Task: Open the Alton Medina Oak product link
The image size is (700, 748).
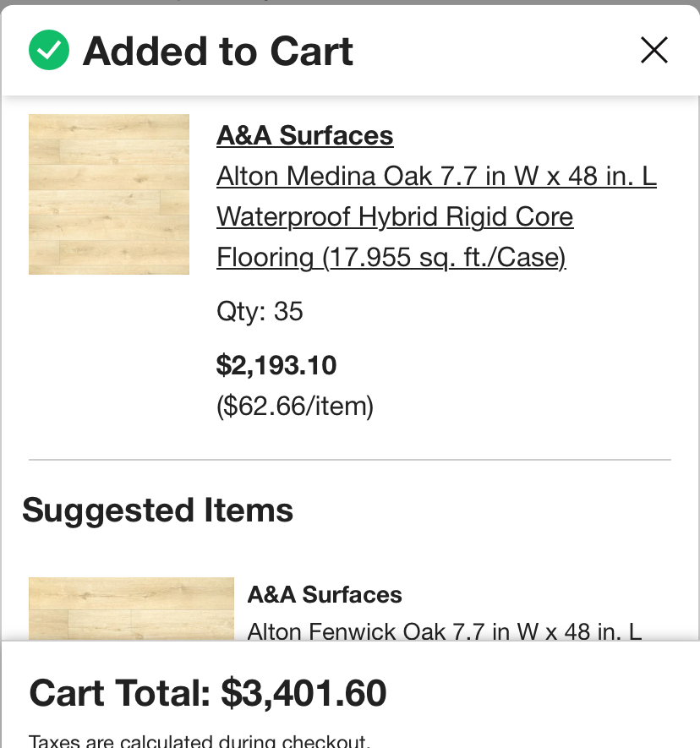Action: click(436, 176)
